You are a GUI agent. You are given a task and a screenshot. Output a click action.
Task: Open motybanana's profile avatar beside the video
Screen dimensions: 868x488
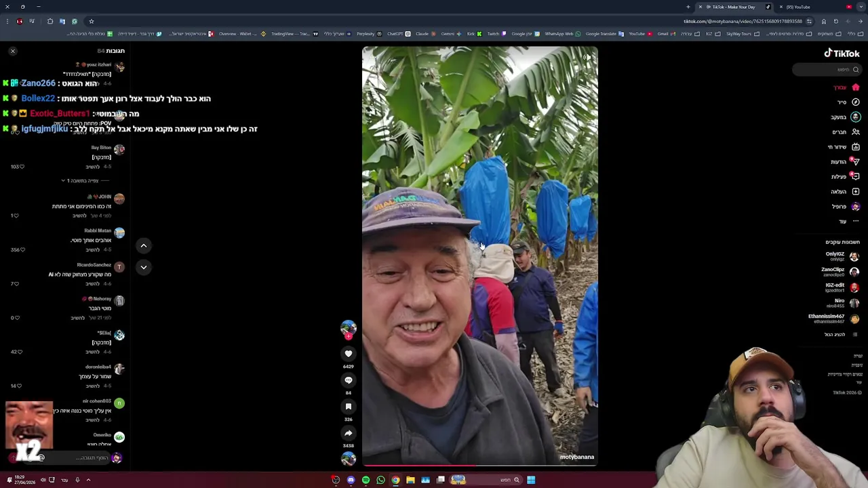(349, 328)
